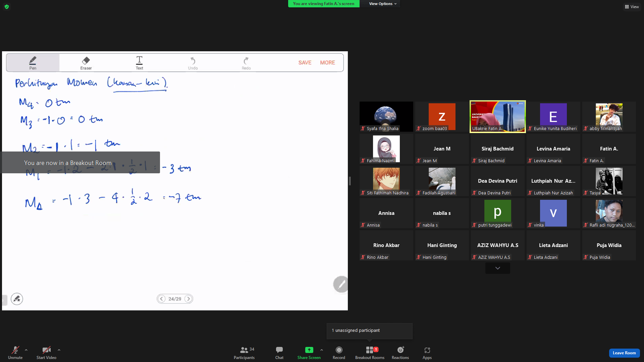Show more participants with down chevron
This screenshot has width=644, height=362.
[x=498, y=268]
